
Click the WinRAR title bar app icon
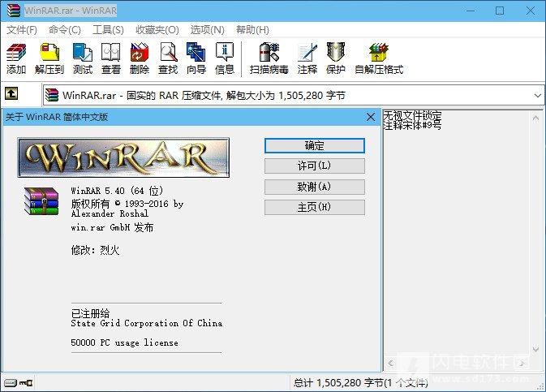[x=14, y=11]
